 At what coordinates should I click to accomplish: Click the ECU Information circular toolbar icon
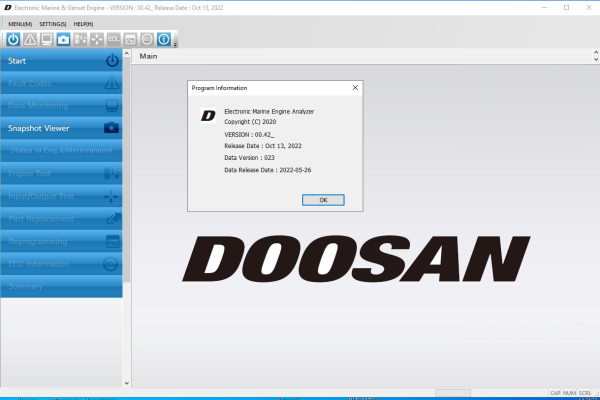pos(147,39)
